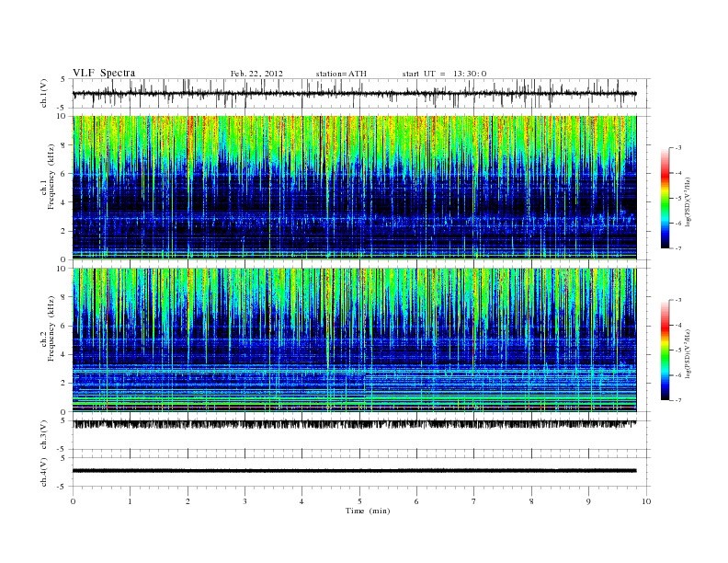This screenshot has height=563, width=728.
Task: Click the '5' tick on the time axis
Action: (x=359, y=501)
